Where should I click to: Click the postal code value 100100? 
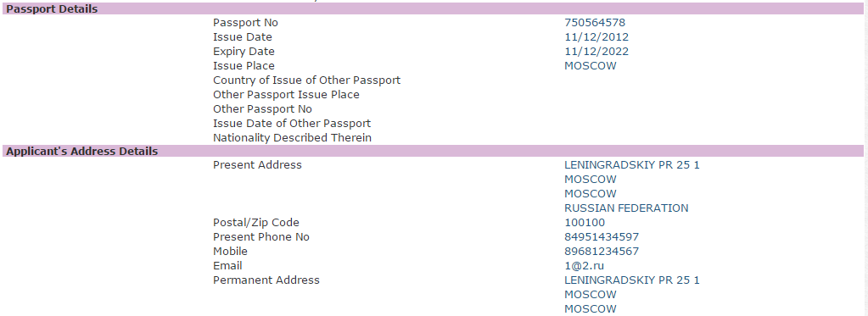[585, 223]
